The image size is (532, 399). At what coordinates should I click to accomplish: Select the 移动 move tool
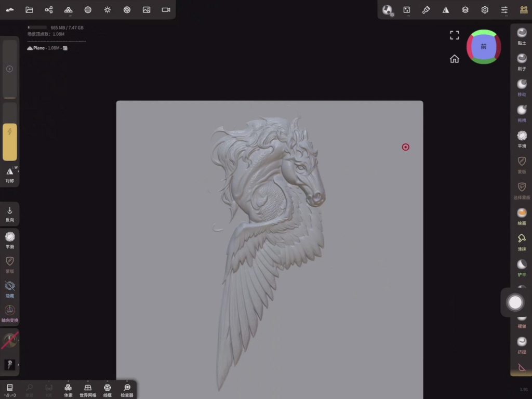(522, 88)
